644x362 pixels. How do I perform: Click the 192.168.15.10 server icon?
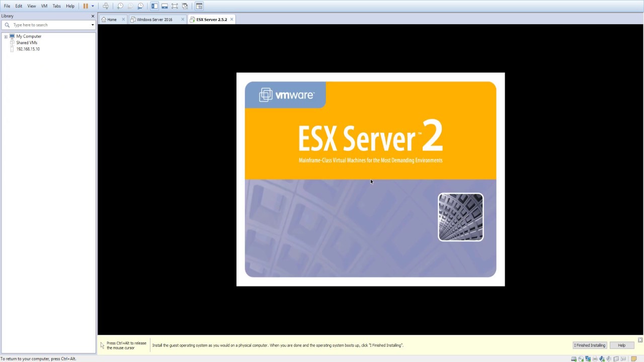click(12, 49)
